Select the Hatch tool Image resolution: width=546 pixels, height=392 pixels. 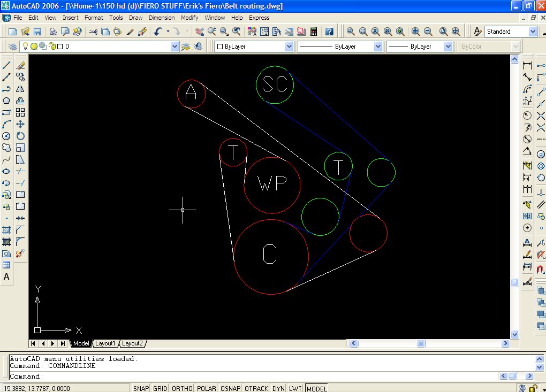(6, 230)
